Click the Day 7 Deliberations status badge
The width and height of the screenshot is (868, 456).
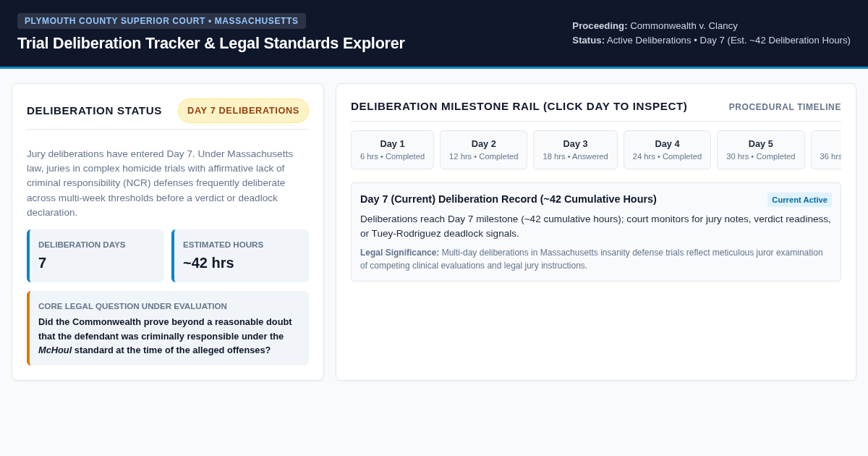pos(243,111)
